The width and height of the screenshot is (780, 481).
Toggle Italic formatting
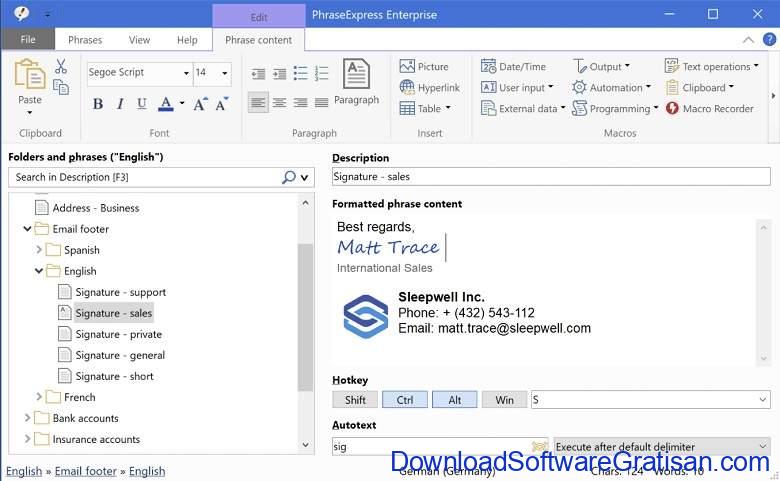point(120,103)
